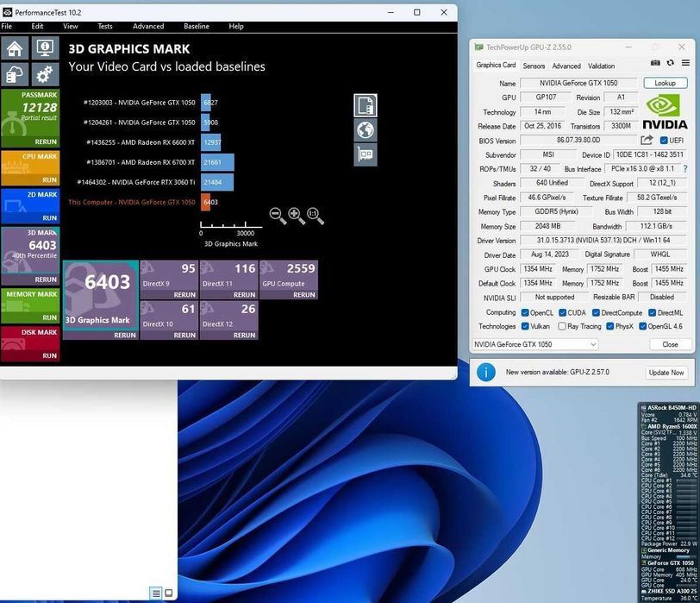Rerun the DirectX 11 test
The width and height of the screenshot is (700, 603).
click(x=244, y=295)
